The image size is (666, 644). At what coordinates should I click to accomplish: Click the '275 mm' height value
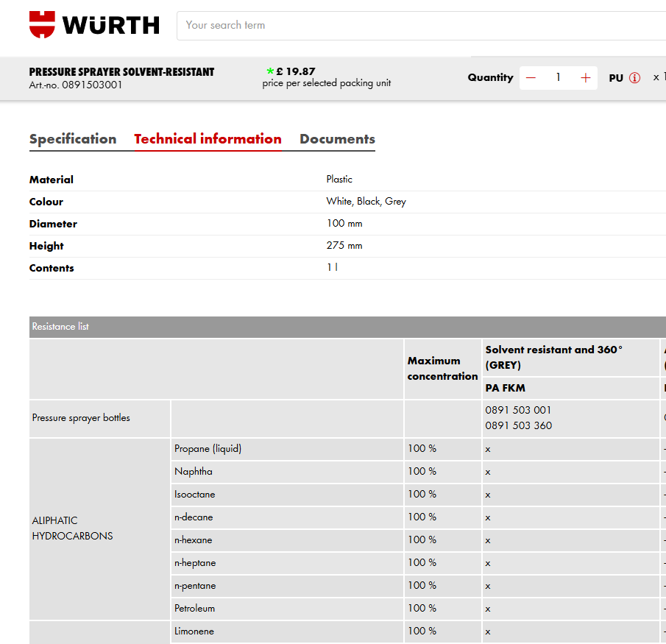pyautogui.click(x=344, y=246)
